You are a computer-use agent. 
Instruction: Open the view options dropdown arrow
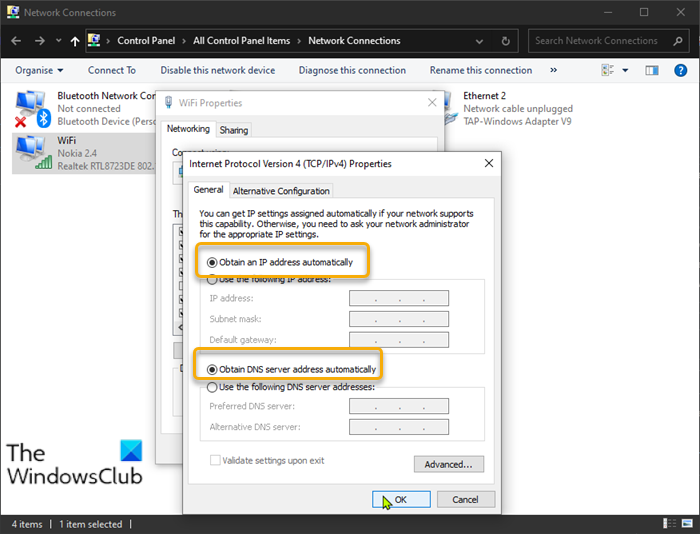tap(625, 70)
